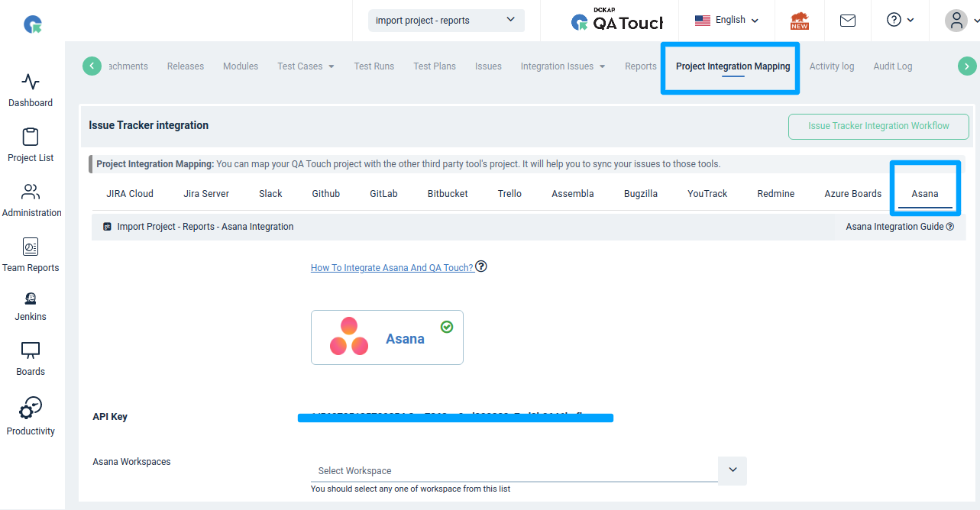980x510 pixels.
Task: Click Issue Tracker Integration Workflow button
Action: tap(878, 126)
